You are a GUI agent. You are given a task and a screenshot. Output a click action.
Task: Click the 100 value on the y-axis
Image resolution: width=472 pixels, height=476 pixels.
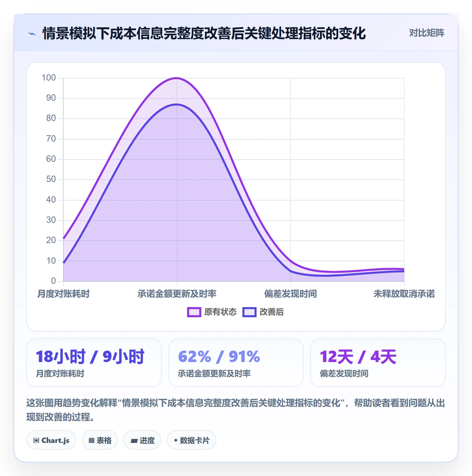[x=49, y=78]
